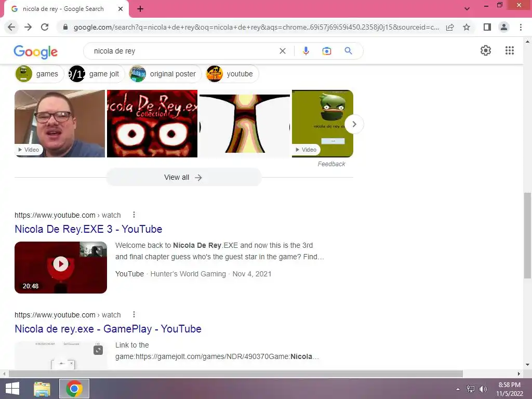Open a new browser tab
This screenshot has height=399, width=532.
coord(140,9)
